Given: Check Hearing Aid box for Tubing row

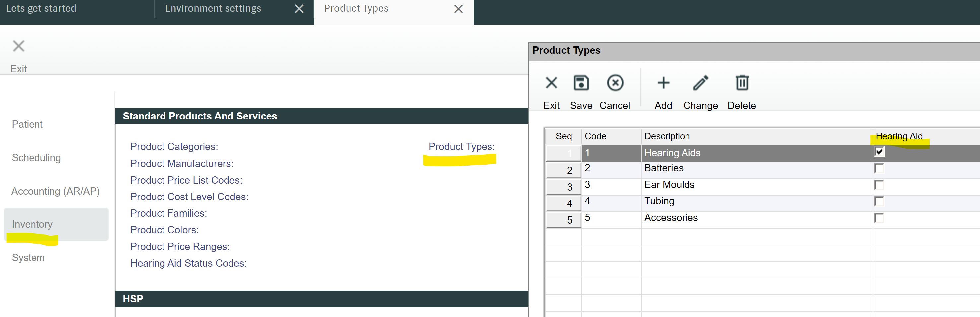Looking at the screenshot, I should (x=879, y=201).
